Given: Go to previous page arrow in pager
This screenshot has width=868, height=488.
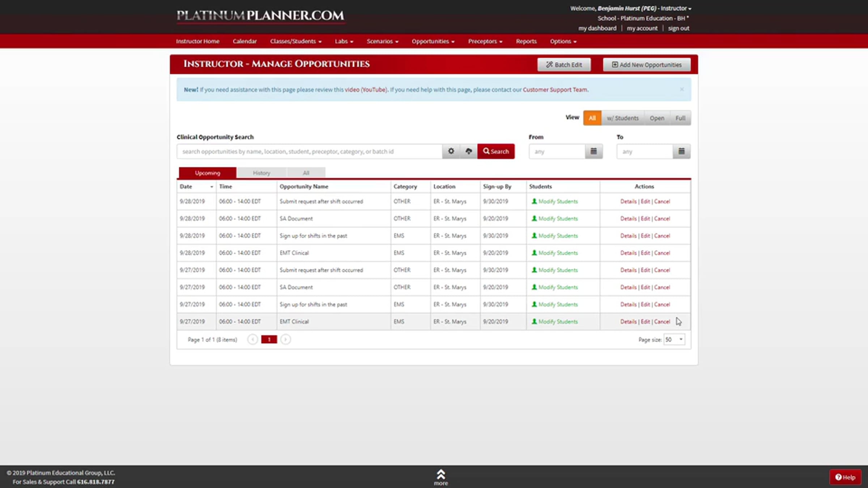Looking at the screenshot, I should [252, 339].
